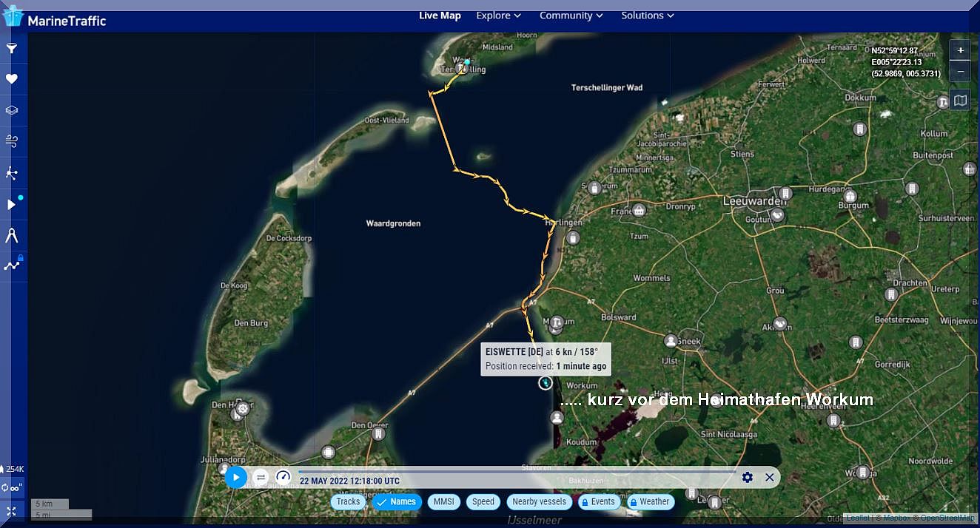Toggle the MMSI chip

click(443, 501)
